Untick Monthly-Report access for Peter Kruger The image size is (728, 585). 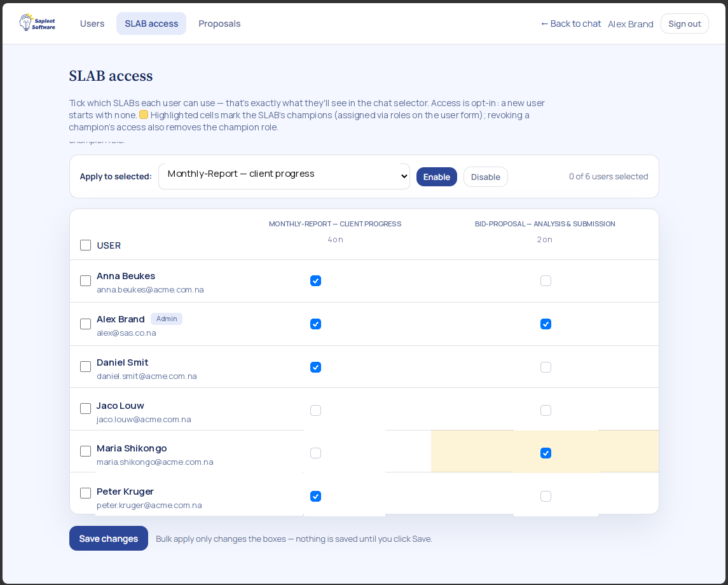316,497
